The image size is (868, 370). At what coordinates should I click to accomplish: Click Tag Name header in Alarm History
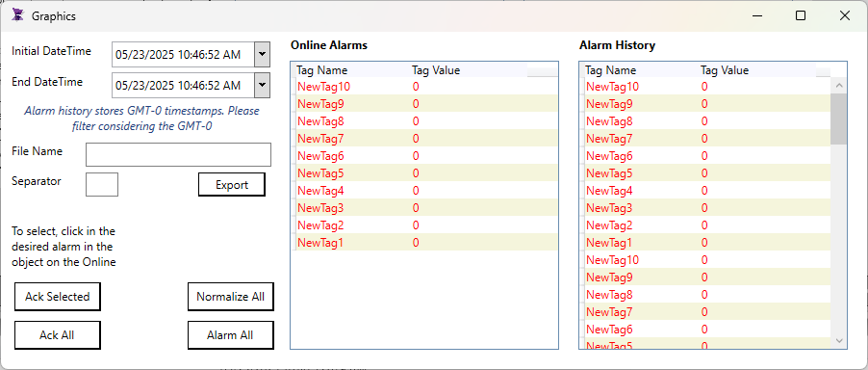[611, 70]
